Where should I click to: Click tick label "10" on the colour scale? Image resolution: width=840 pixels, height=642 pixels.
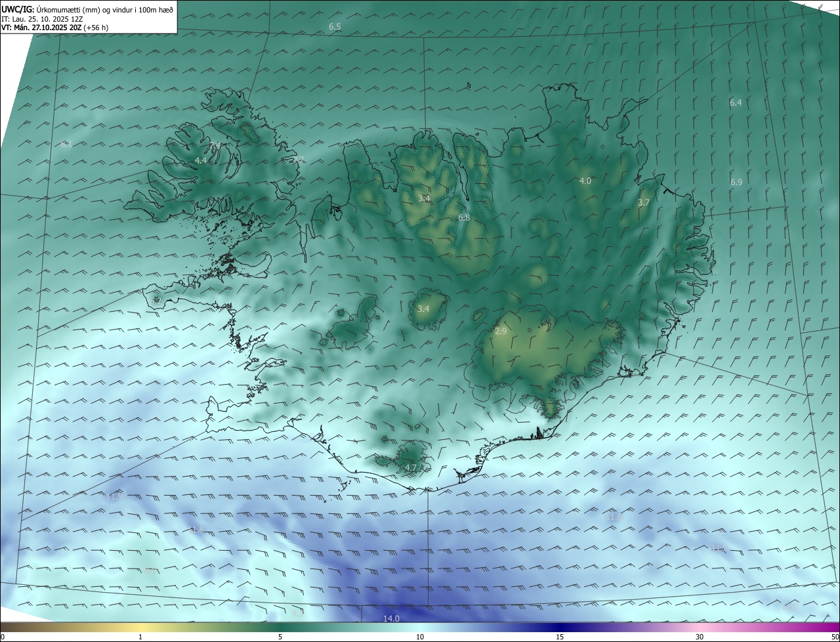point(420,637)
